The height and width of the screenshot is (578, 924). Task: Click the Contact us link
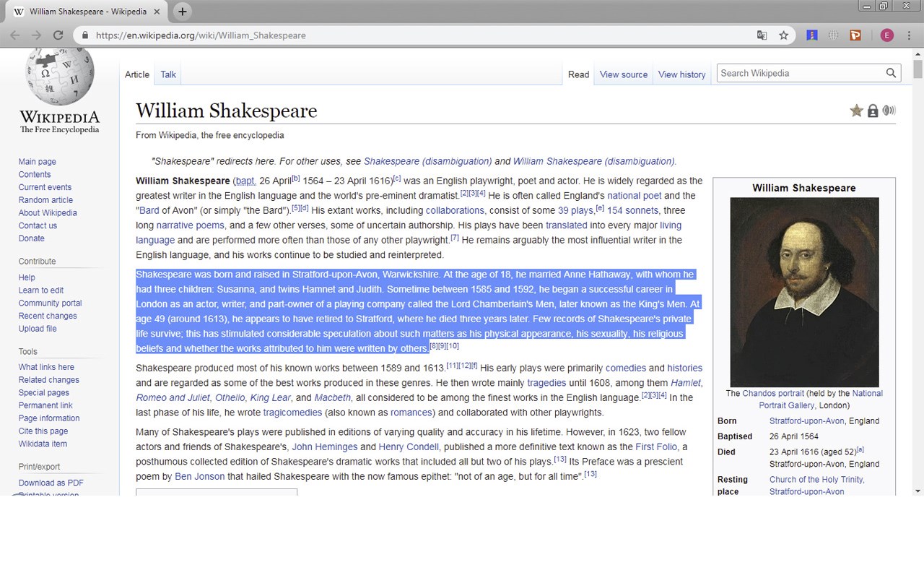(38, 225)
